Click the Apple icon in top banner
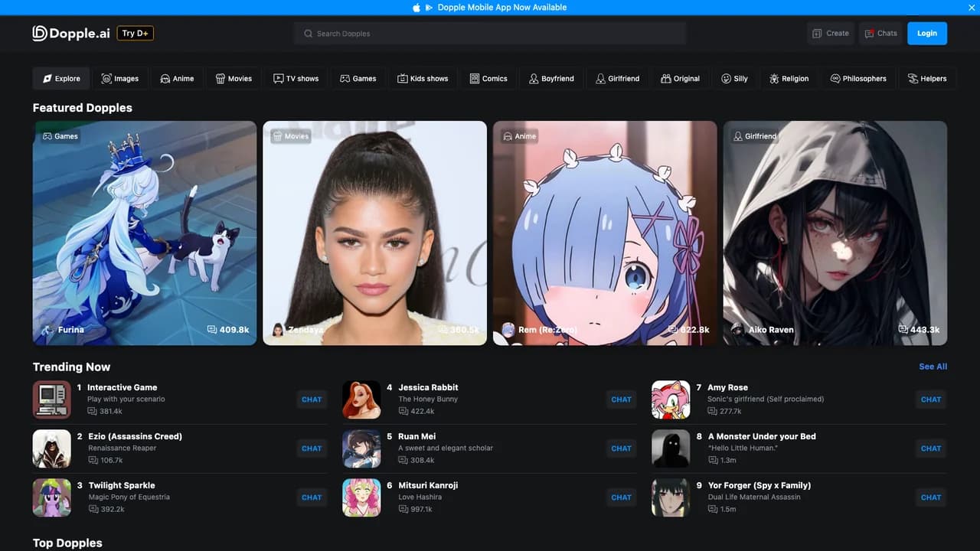Screen dimensions: 980x551 click(416, 8)
